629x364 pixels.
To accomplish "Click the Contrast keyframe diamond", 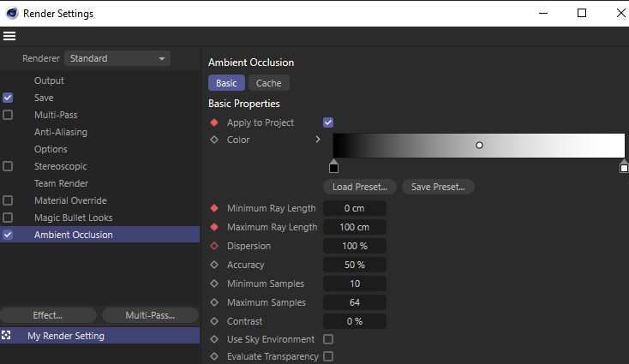I will click(214, 321).
